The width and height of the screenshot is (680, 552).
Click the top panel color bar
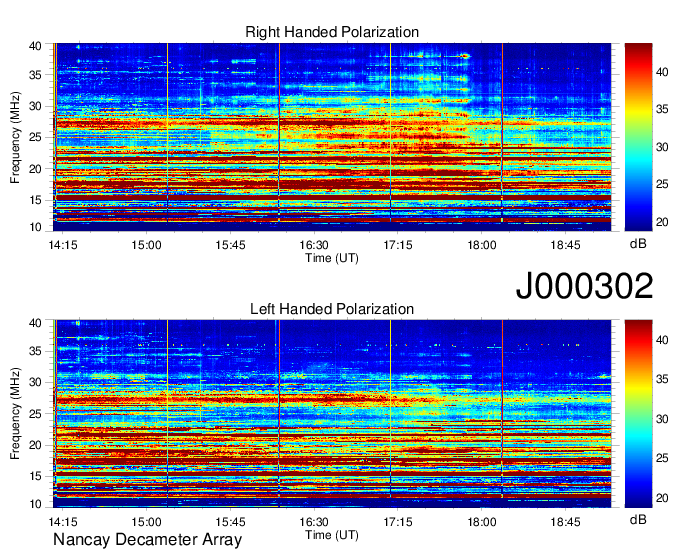coord(638,137)
